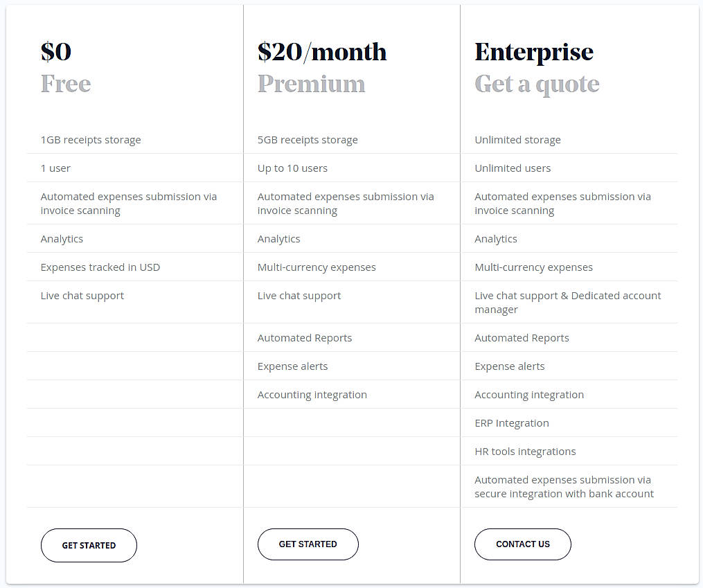Click the Unlimited users feature row
The width and height of the screenshot is (703, 588).
coord(513,168)
